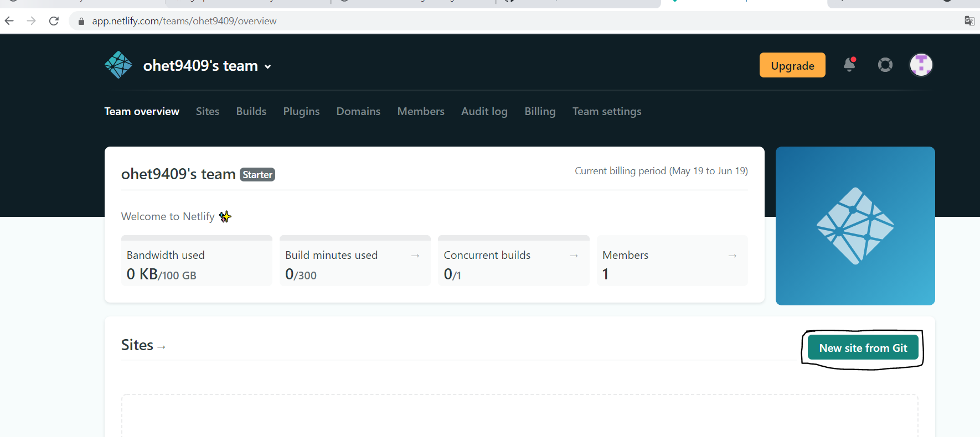Click the address bar URL
This screenshot has width=980, height=437.
(x=184, y=21)
